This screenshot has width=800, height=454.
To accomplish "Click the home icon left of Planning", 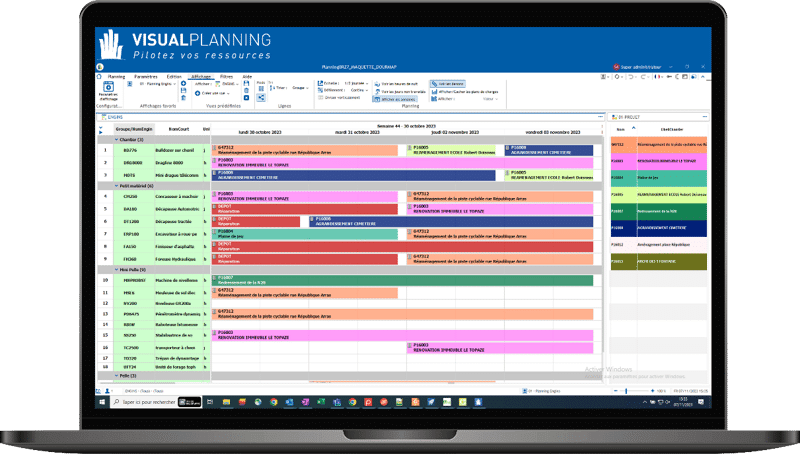I will (x=99, y=77).
